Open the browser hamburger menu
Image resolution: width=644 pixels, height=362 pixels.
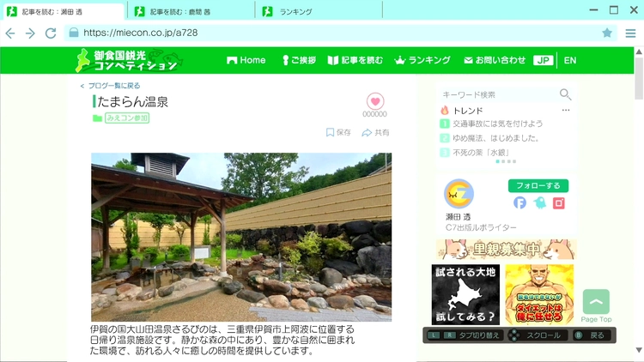[630, 33]
